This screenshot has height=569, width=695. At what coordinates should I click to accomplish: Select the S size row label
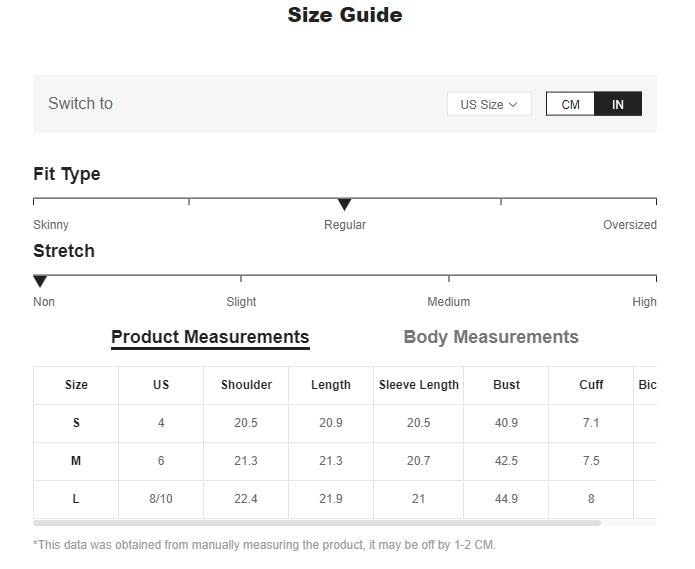click(76, 423)
